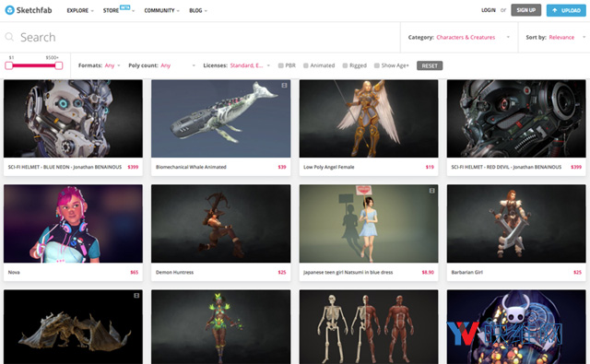Expand the Category dropdown
This screenshot has height=364, width=590.
click(x=459, y=37)
